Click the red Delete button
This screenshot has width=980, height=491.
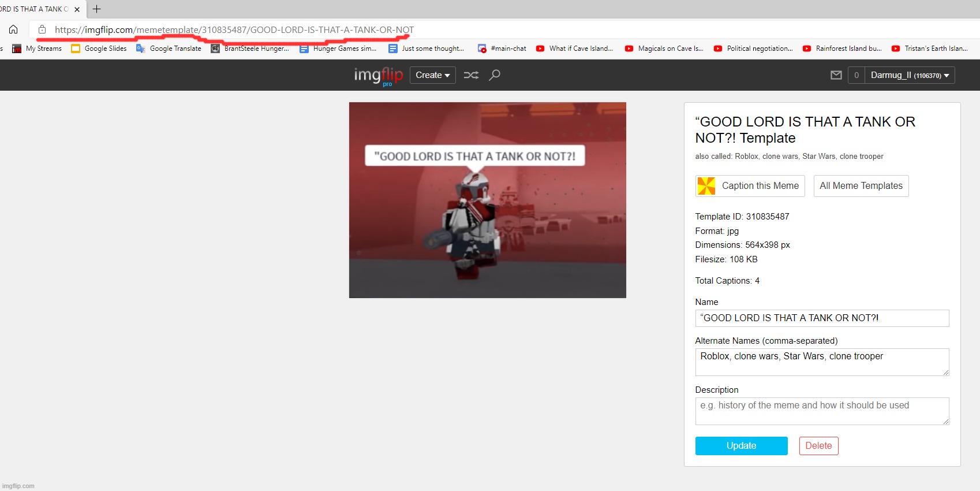pyautogui.click(x=818, y=446)
